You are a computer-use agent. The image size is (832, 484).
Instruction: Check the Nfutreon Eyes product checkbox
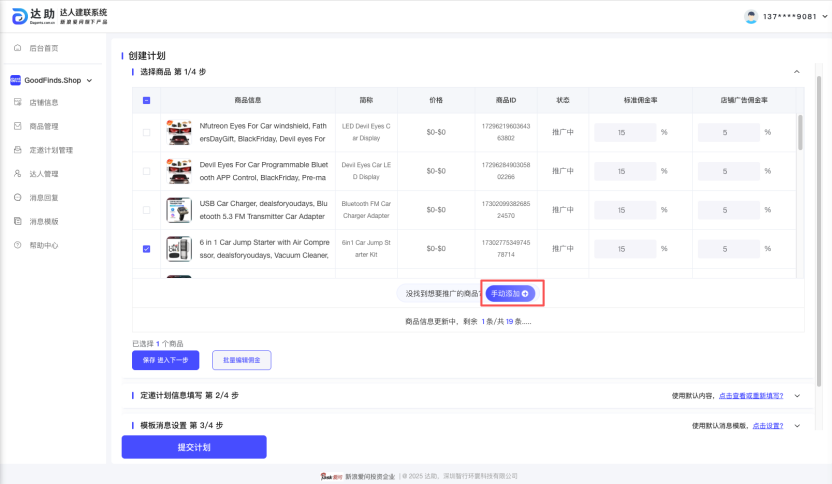[x=147, y=132]
